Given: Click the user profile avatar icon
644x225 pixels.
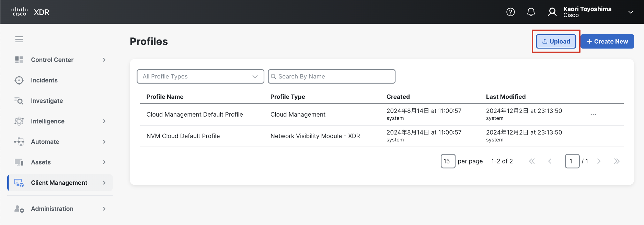Looking at the screenshot, I should (x=552, y=12).
